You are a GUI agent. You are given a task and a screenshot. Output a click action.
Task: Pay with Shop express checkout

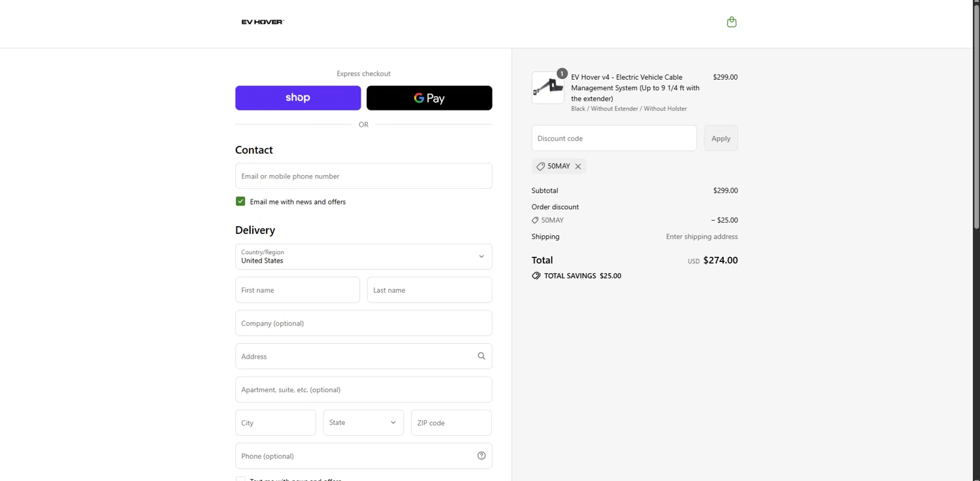click(x=298, y=98)
